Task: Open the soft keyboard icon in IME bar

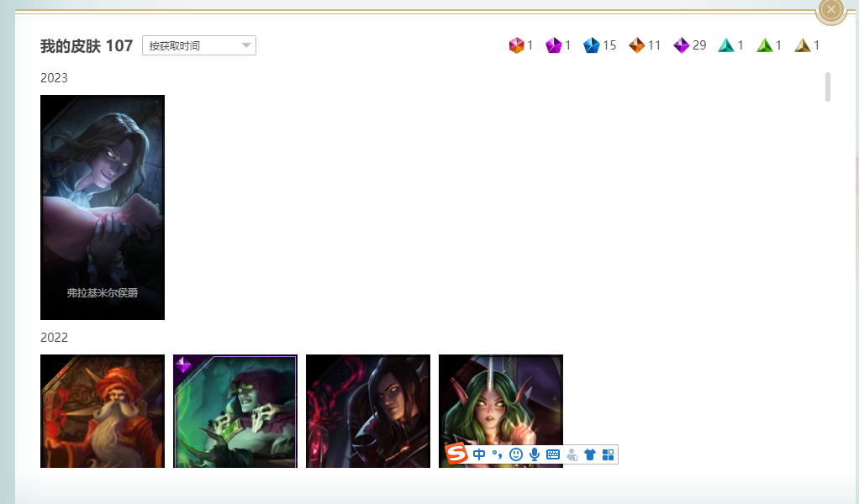Action: pos(553,454)
